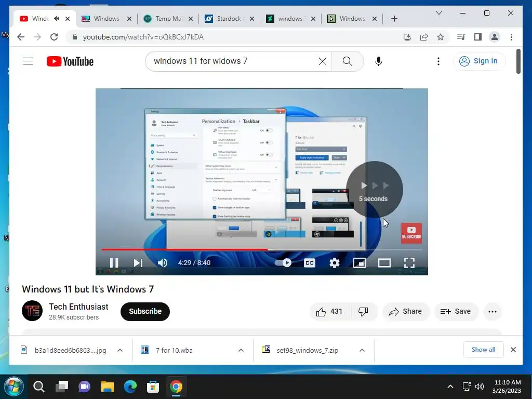The height and width of the screenshot is (399, 532).
Task: Open Chrome three-dot menu
Action: coord(511,37)
